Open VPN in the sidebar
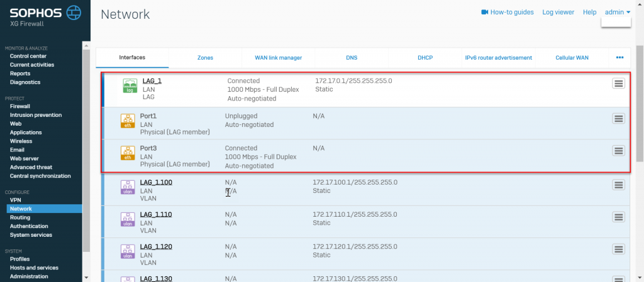The height and width of the screenshot is (282, 644). [x=16, y=200]
